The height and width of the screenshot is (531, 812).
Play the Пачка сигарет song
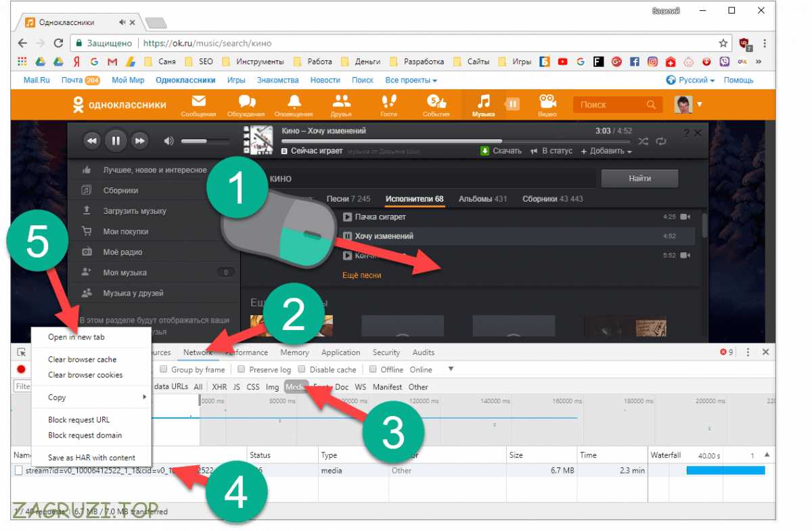point(347,217)
